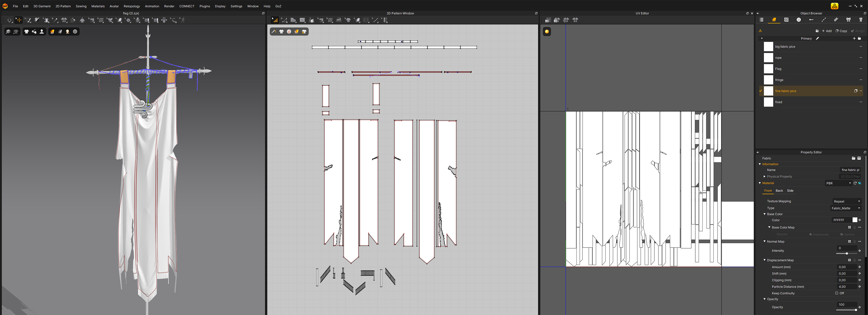
Task: Click the Copy fabric button
Action: [841, 31]
